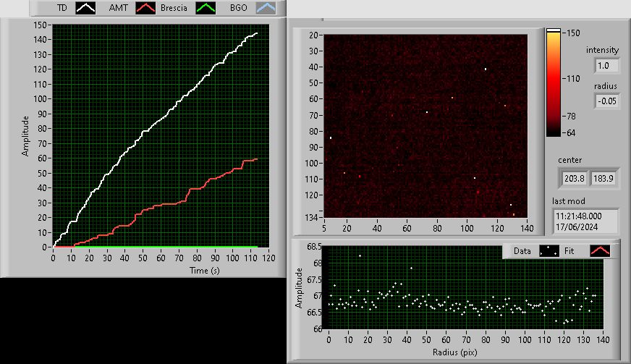Click the 64 minimum color scale label
Viewport: 631px width, 364px height.
[568, 132]
